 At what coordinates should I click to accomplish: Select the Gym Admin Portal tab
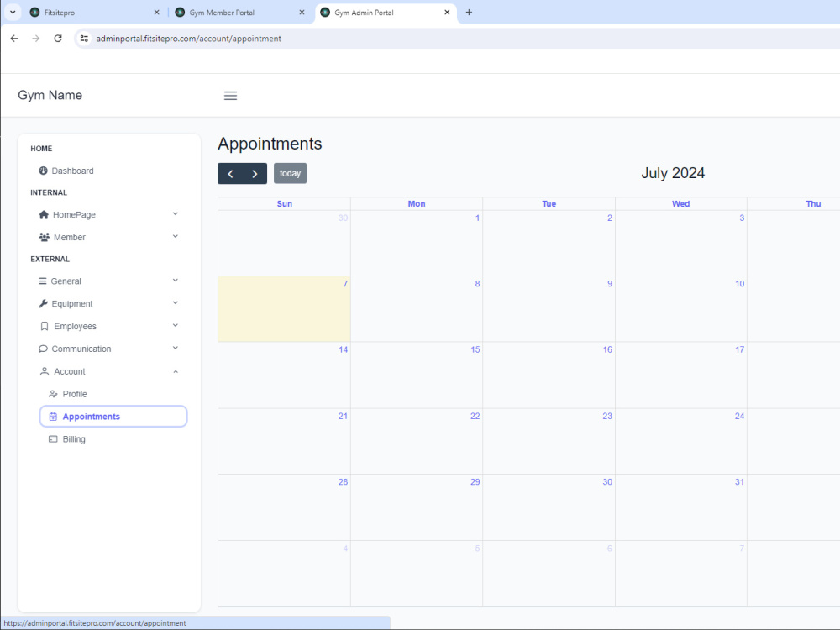coord(386,13)
